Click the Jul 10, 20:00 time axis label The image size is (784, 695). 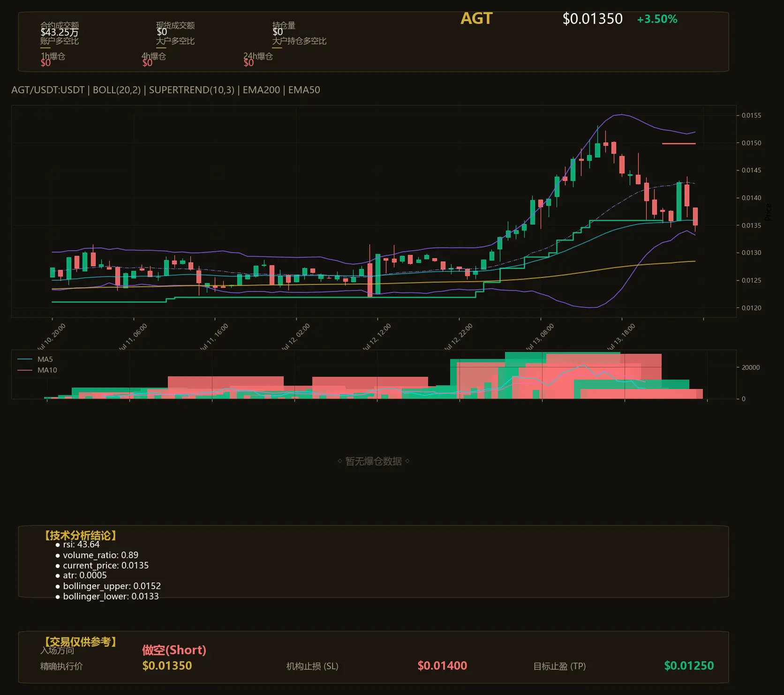51,336
